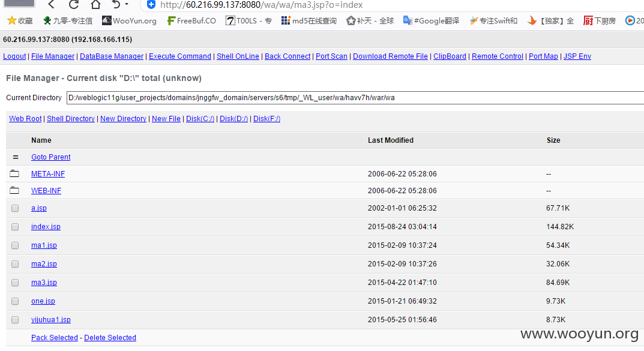Screen dimensions: 644x351
Task: Click the browser back arrow
Action: point(52,5)
